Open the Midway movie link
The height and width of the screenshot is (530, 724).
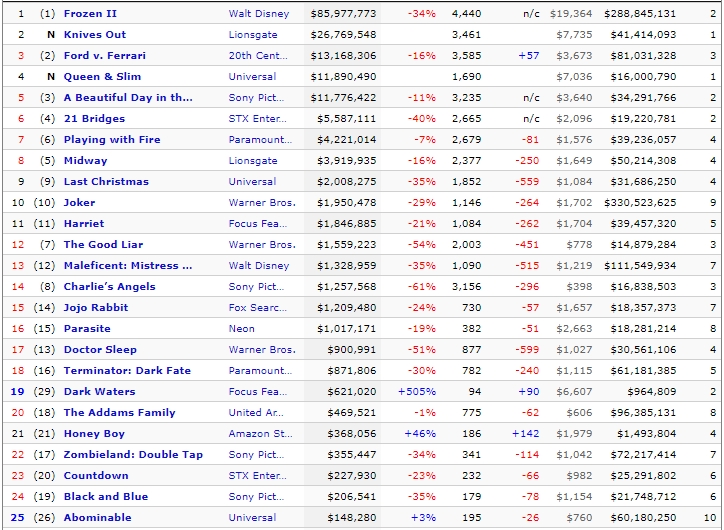(x=85, y=161)
